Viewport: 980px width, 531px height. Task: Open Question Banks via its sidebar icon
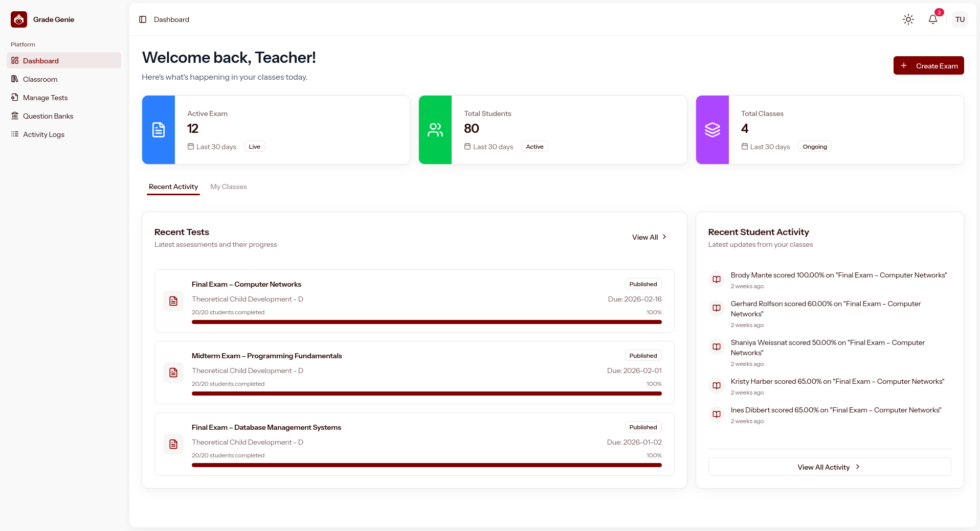pos(15,116)
